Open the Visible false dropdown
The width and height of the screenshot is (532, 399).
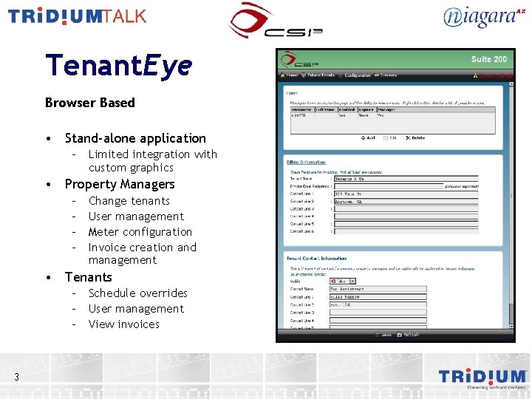tap(343, 282)
